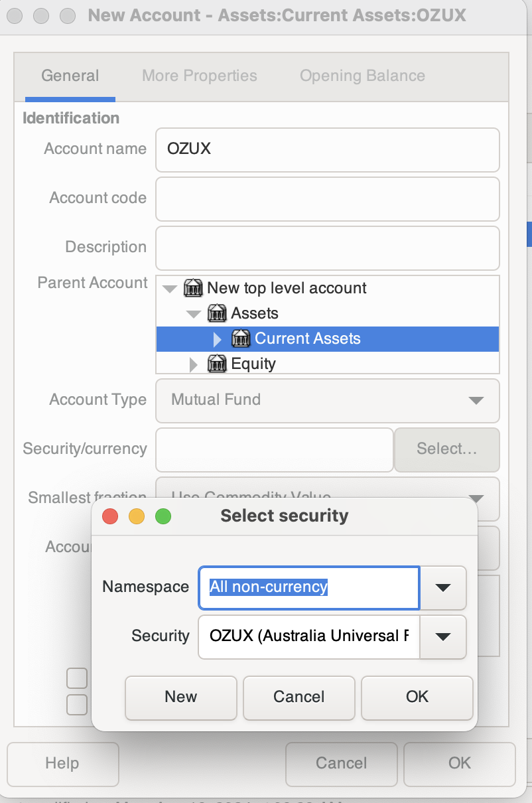Select New top level account row
This screenshot has height=803, width=532.
click(327, 289)
